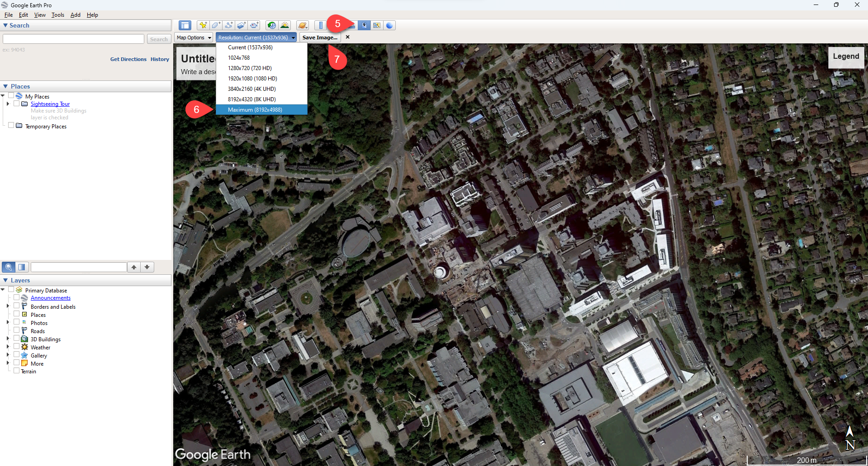Click into the Search input field
The height and width of the screenshot is (466, 868).
point(73,39)
